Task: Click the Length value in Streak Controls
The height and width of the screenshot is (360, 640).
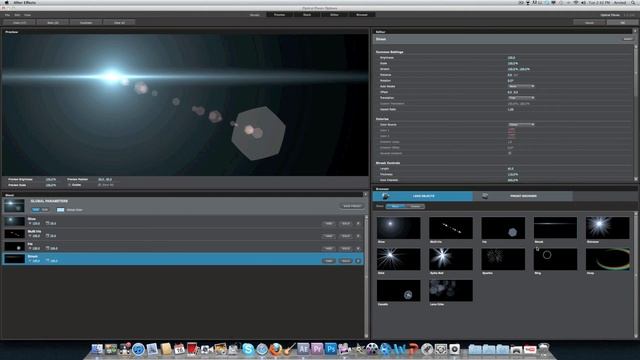Action: (511, 169)
